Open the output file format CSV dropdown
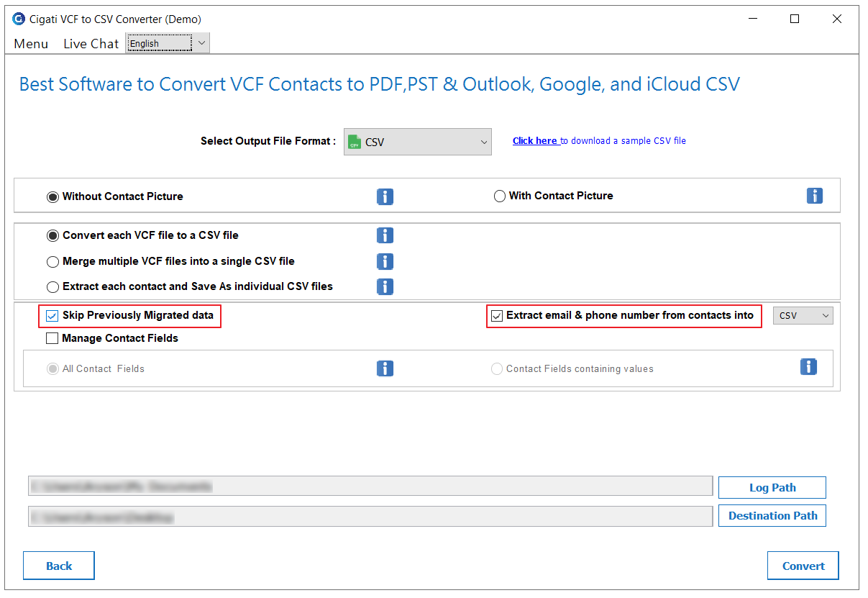The height and width of the screenshot is (598, 868). 418,142
